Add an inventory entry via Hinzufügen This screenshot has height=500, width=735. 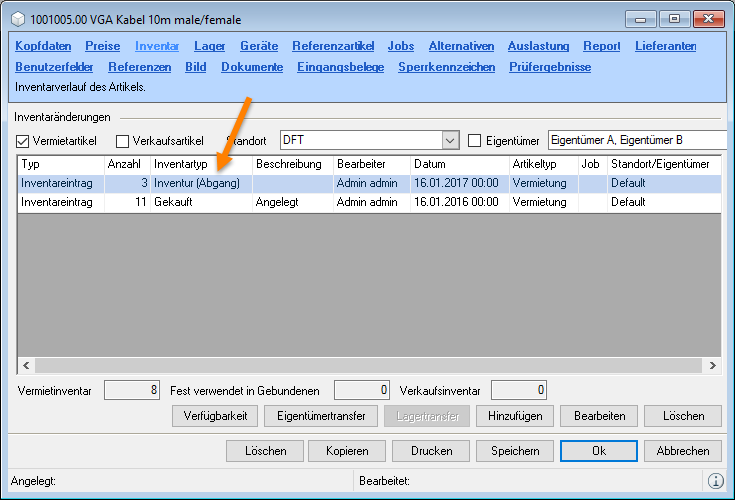(x=515, y=416)
